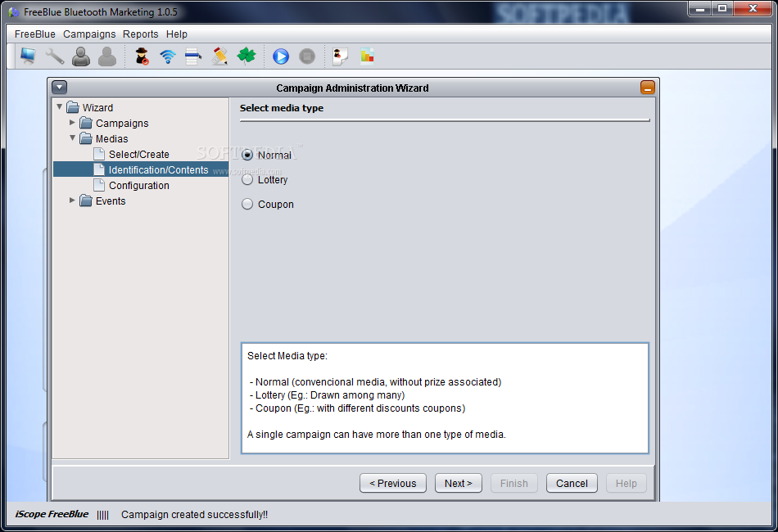Click the grayed-out Finish button
Viewport: 778px width, 532px height.
tap(514, 483)
